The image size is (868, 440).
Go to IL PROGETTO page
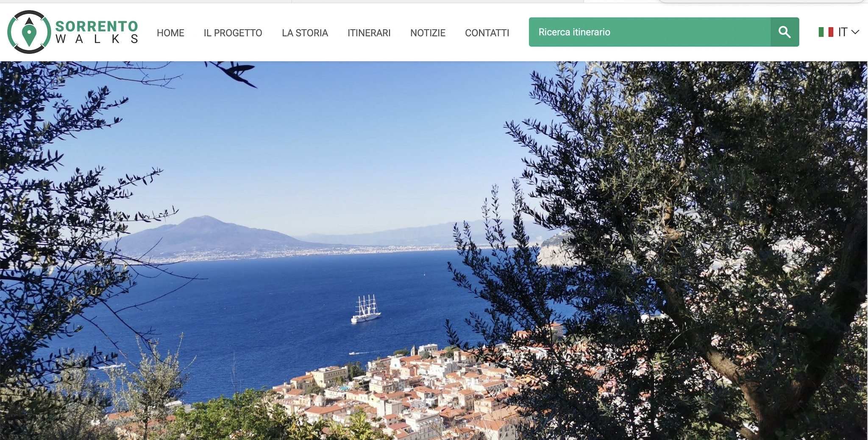(233, 33)
